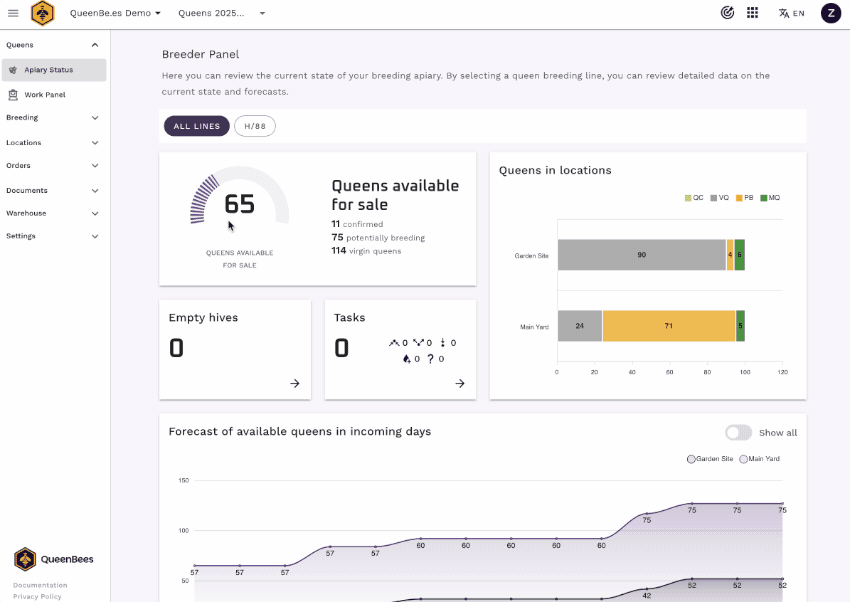Image resolution: width=850 pixels, height=602 pixels.
Task: Open the Queens 2025 season dropdown
Action: tap(221, 13)
